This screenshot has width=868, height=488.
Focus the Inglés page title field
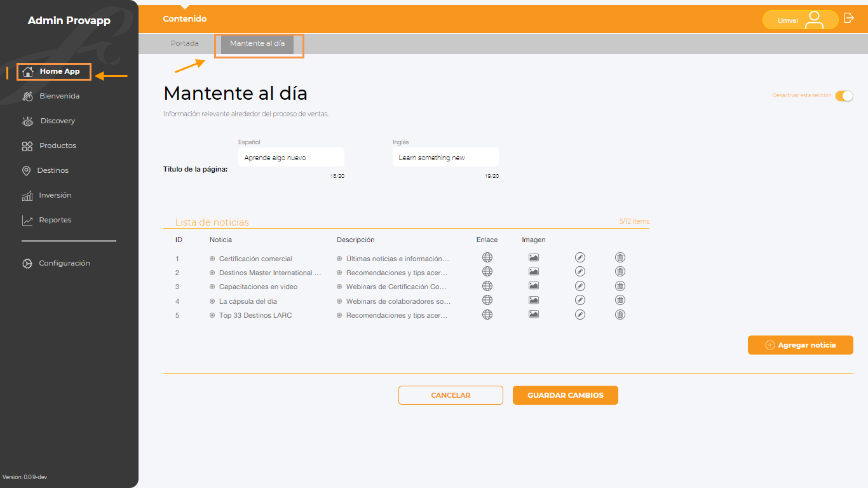pyautogui.click(x=445, y=157)
